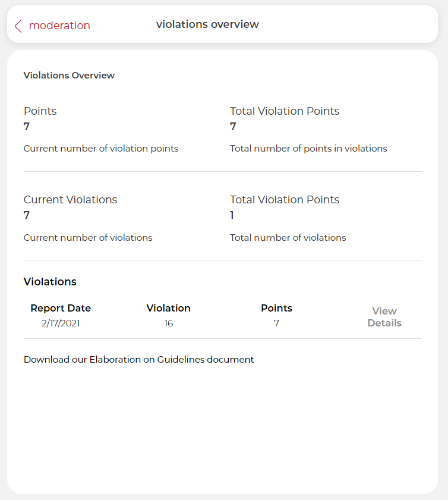Click the Violation column header
The image size is (448, 500).
(168, 308)
